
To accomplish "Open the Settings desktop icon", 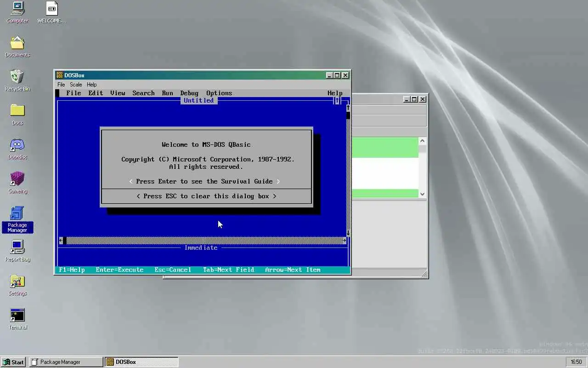I will coord(17,285).
